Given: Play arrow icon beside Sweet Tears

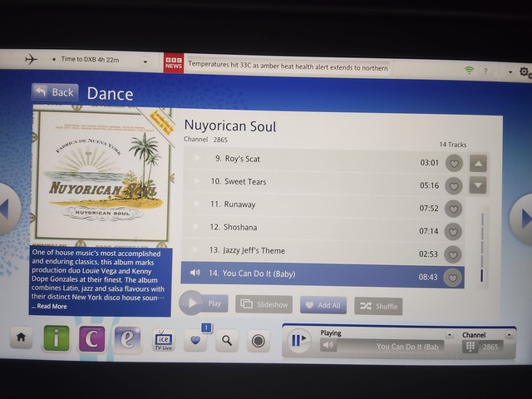Looking at the screenshot, I should (x=196, y=180).
